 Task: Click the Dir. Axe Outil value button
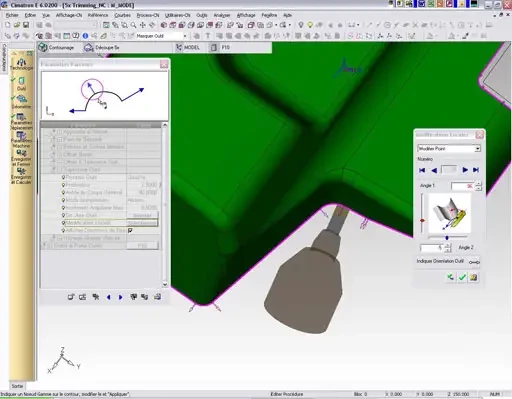pyautogui.click(x=142, y=215)
